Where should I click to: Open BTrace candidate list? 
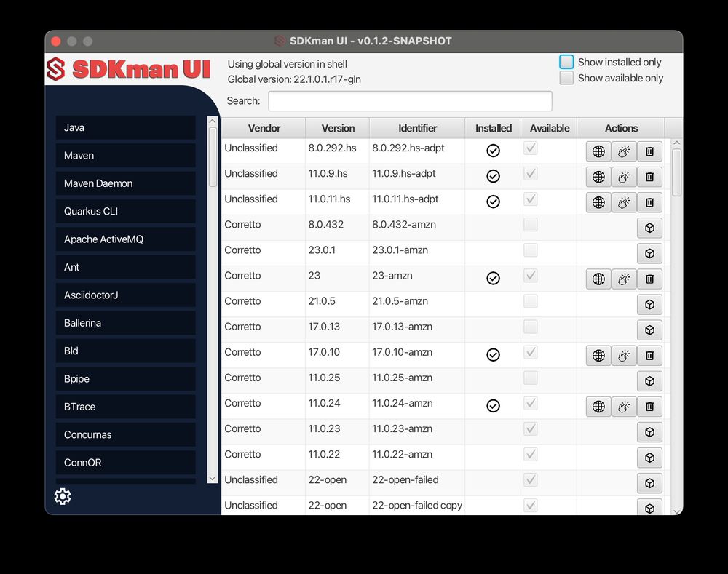click(x=125, y=407)
